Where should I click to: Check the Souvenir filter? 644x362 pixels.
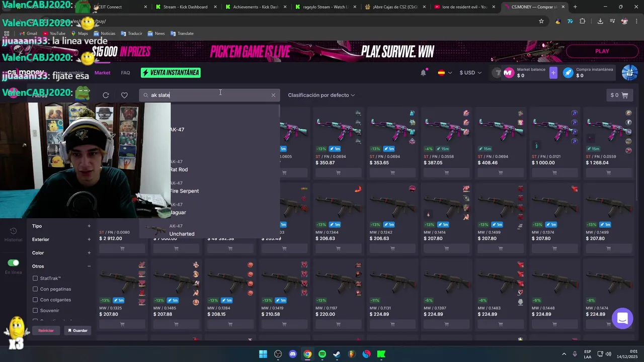(x=35, y=310)
